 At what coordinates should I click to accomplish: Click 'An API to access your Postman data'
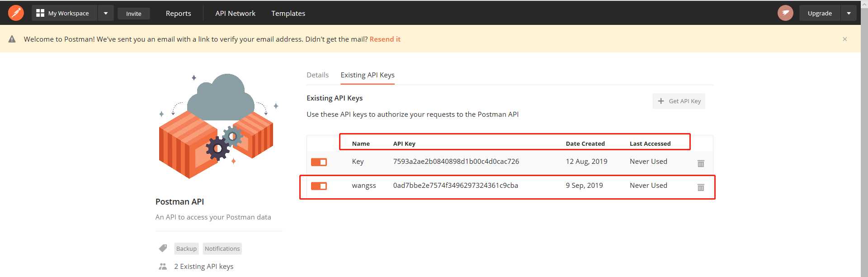[x=213, y=217]
